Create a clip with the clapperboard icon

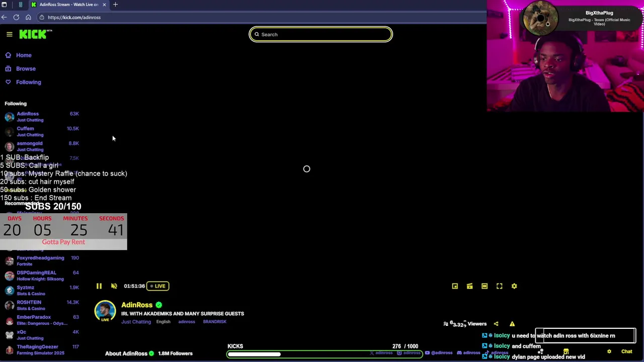click(469, 286)
